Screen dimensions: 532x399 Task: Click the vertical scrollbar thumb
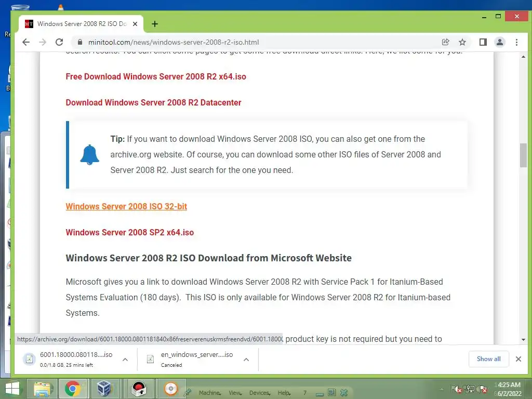(x=523, y=155)
